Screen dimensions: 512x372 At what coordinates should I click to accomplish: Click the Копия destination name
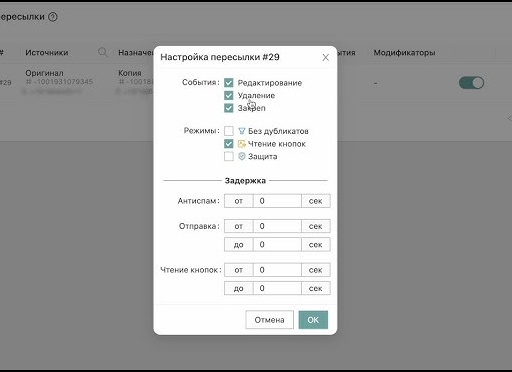point(130,73)
